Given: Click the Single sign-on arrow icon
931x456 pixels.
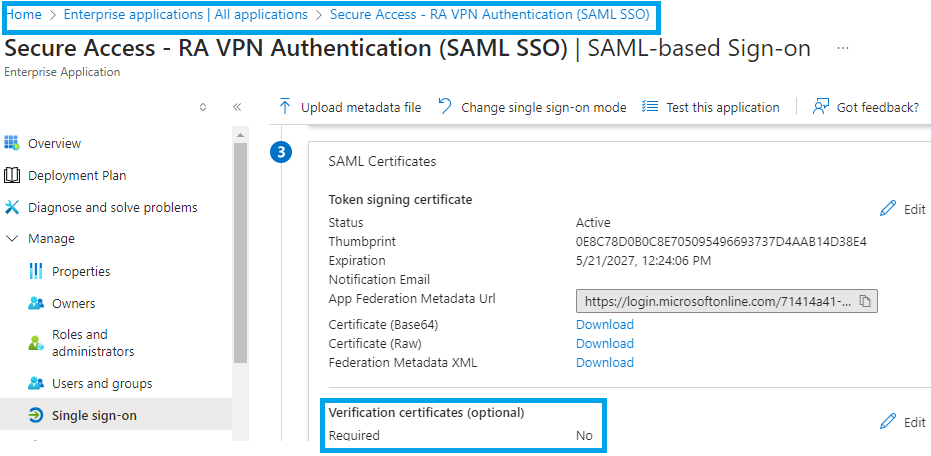Looking at the screenshot, I should tap(36, 416).
